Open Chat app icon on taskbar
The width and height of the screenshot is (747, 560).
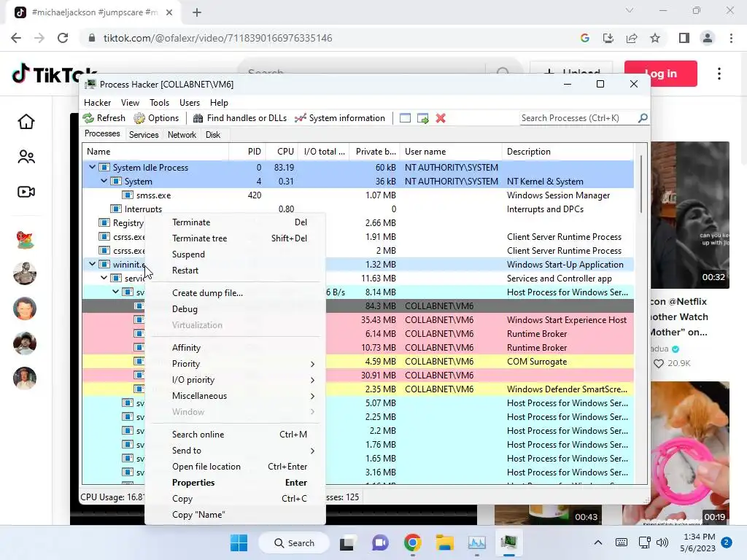coord(379,542)
